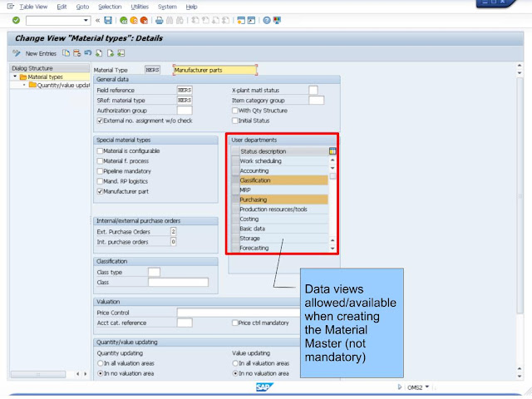Click the red Cancel icon
This screenshot has width=532, height=399.
tap(144, 21)
